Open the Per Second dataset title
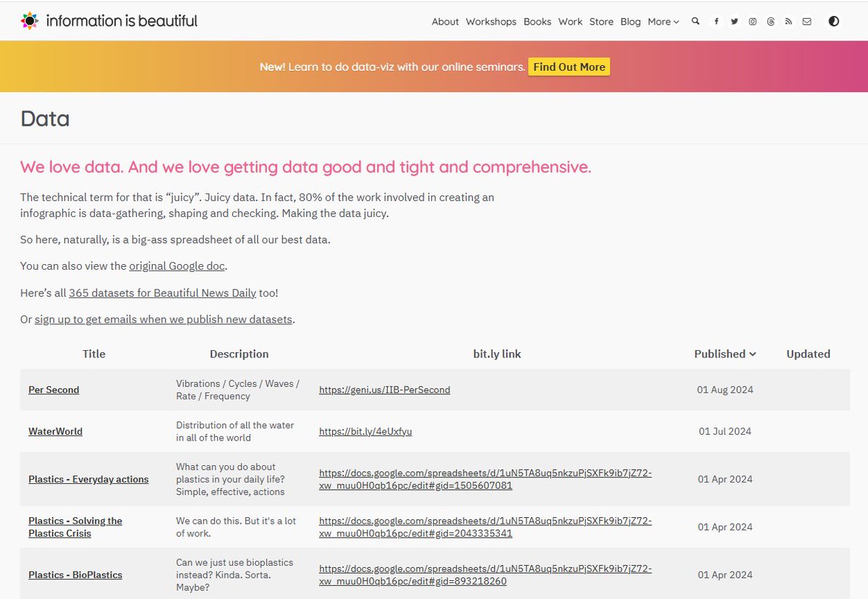Image resolution: width=868 pixels, height=599 pixels. (54, 390)
